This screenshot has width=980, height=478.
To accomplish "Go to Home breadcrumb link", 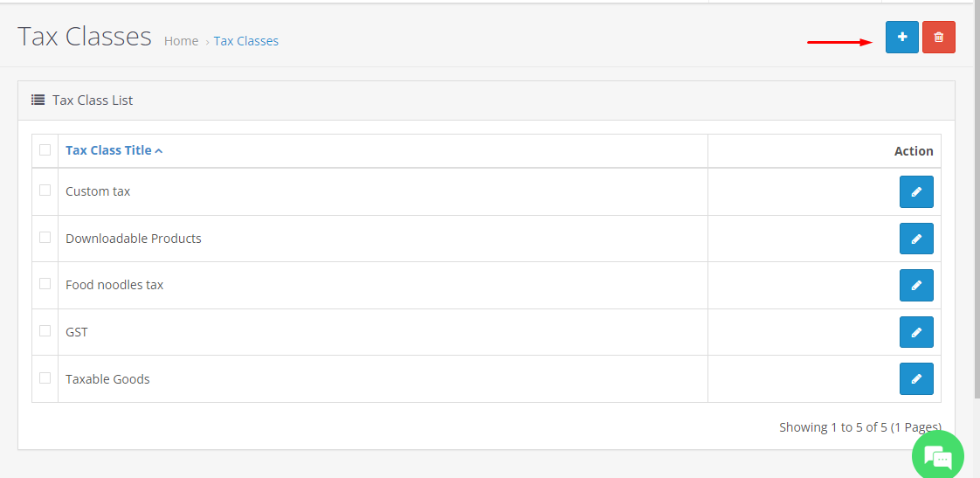I will (x=181, y=41).
